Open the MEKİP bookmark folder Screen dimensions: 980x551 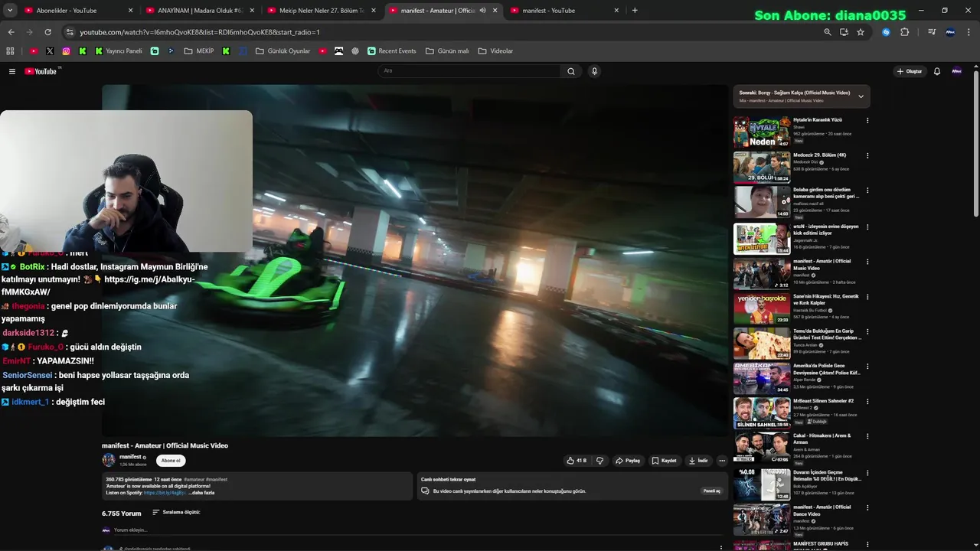click(x=199, y=51)
